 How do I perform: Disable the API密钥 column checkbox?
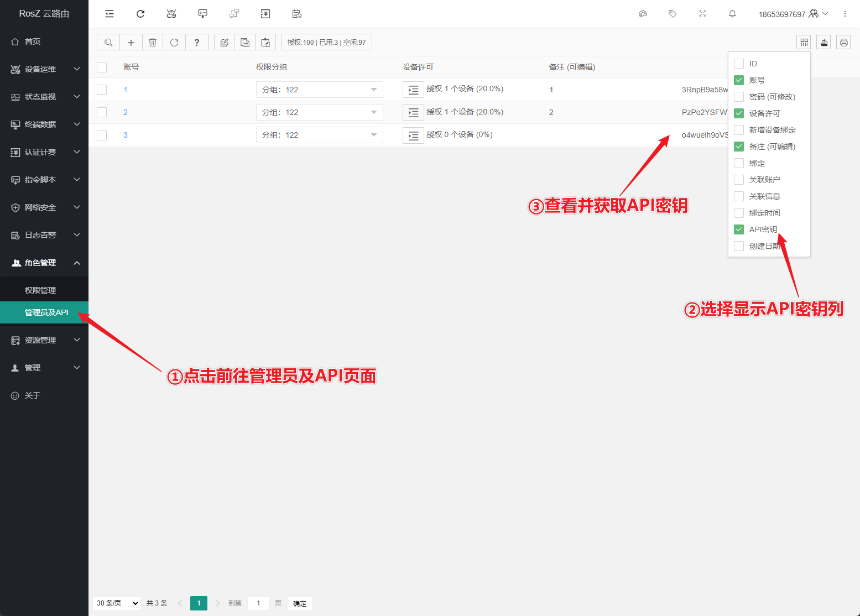click(739, 229)
